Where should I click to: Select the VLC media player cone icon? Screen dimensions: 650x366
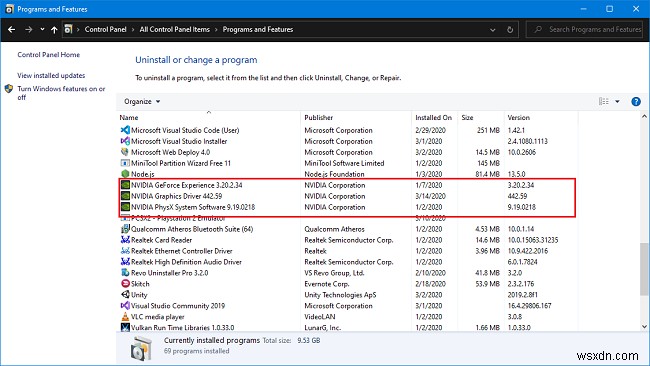(125, 317)
